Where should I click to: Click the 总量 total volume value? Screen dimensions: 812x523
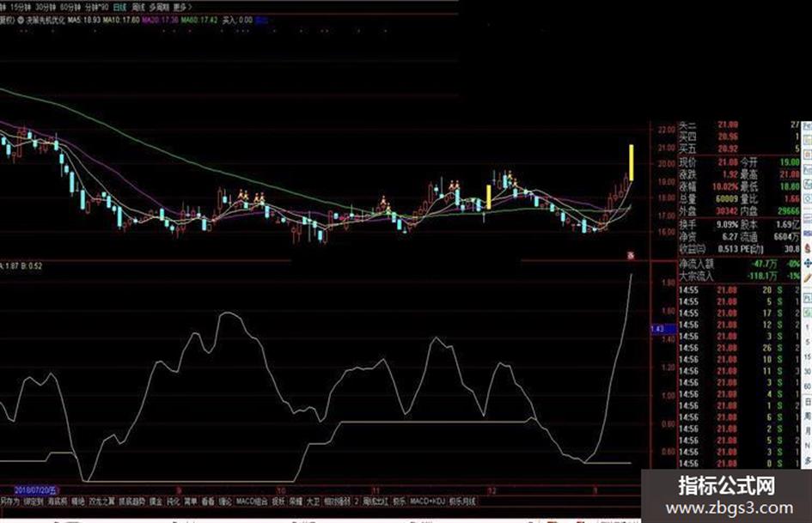(727, 199)
